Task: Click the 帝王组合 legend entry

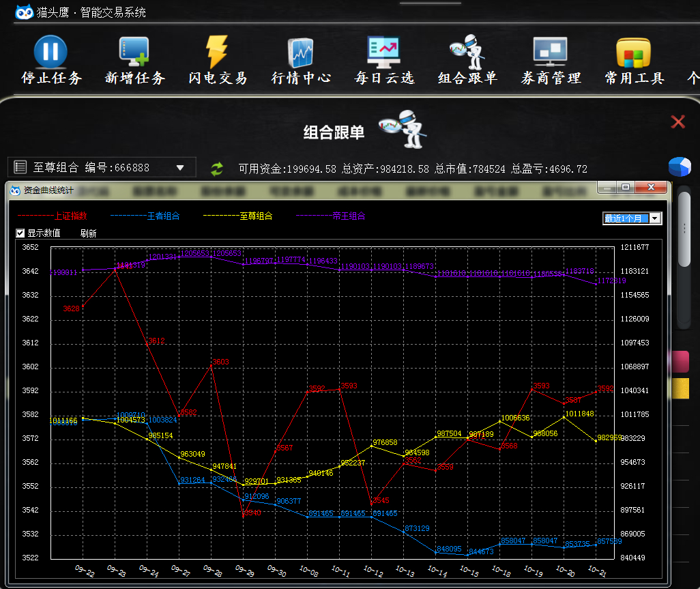Action: tap(349, 216)
